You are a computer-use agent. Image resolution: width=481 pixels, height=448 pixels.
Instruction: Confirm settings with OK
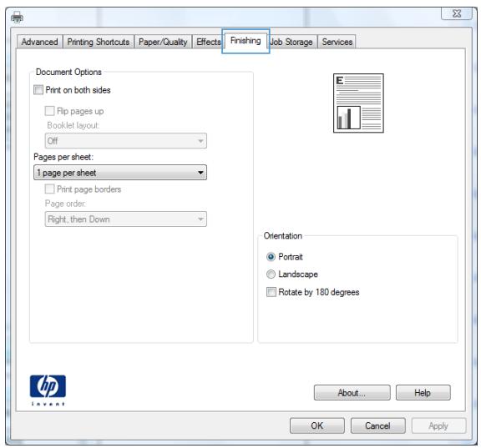pyautogui.click(x=316, y=425)
